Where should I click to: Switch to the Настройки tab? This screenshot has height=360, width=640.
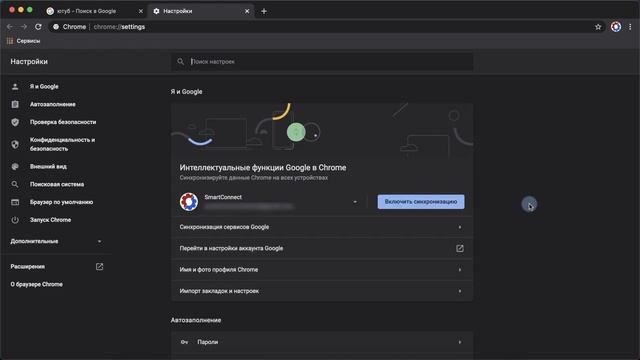(200, 11)
